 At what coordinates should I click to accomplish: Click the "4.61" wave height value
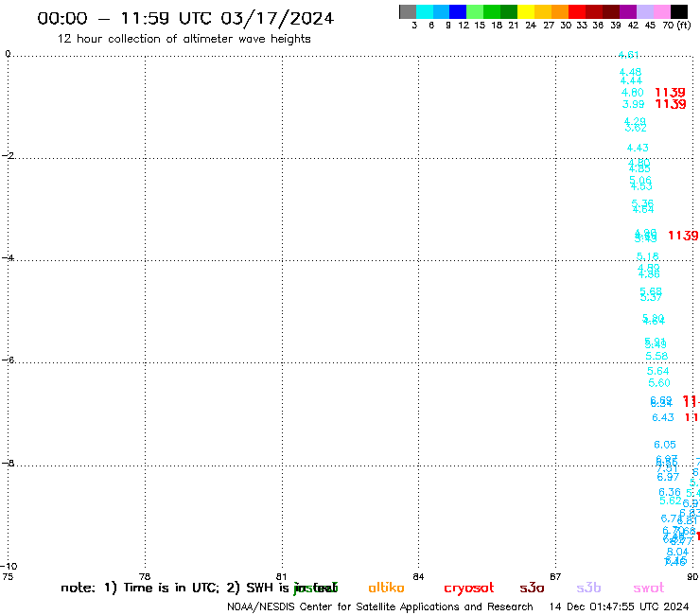[628, 55]
